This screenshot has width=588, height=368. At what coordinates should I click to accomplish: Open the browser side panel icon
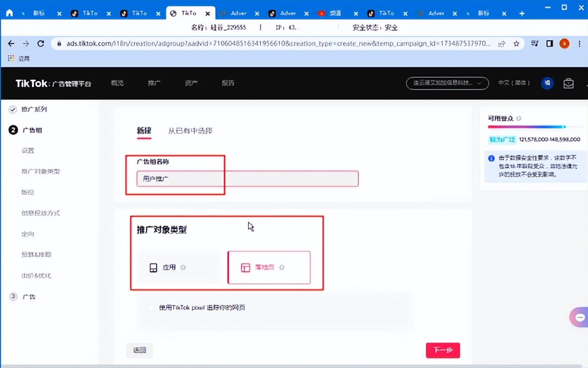click(x=549, y=44)
